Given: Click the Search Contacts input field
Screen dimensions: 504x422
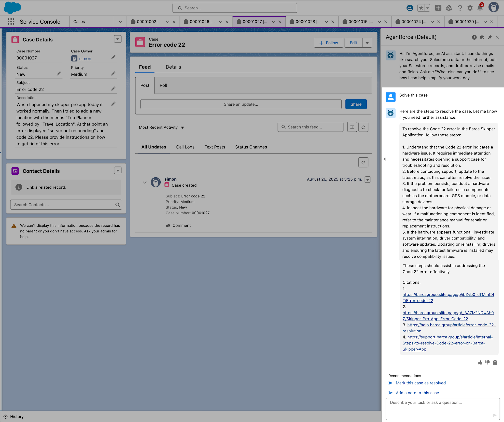Looking at the screenshot, I should 64,205.
